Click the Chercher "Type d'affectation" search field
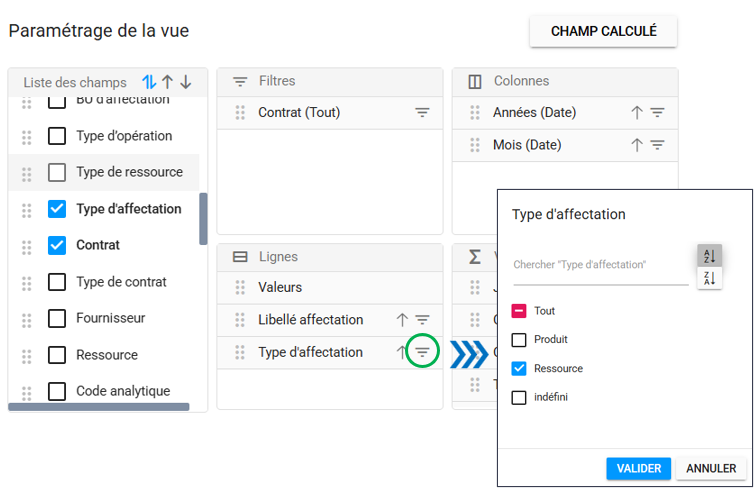 pyautogui.click(x=600, y=265)
